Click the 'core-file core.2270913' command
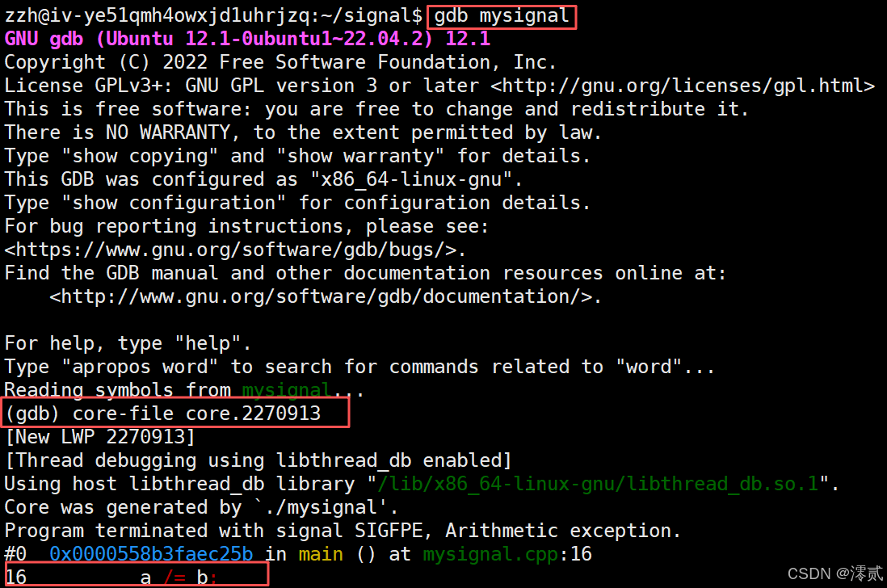Screen dimensions: 887x588 point(196,414)
